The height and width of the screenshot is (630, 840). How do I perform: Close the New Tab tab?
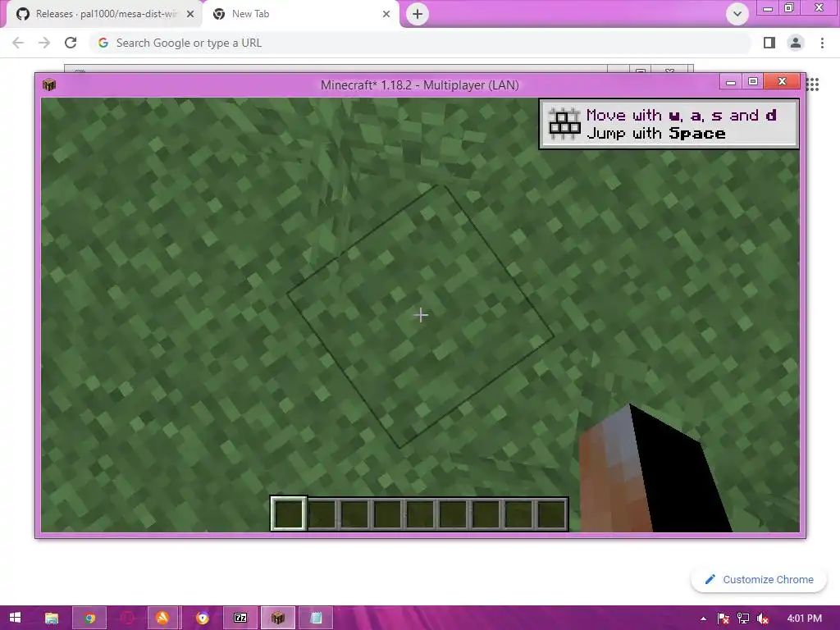pos(386,14)
